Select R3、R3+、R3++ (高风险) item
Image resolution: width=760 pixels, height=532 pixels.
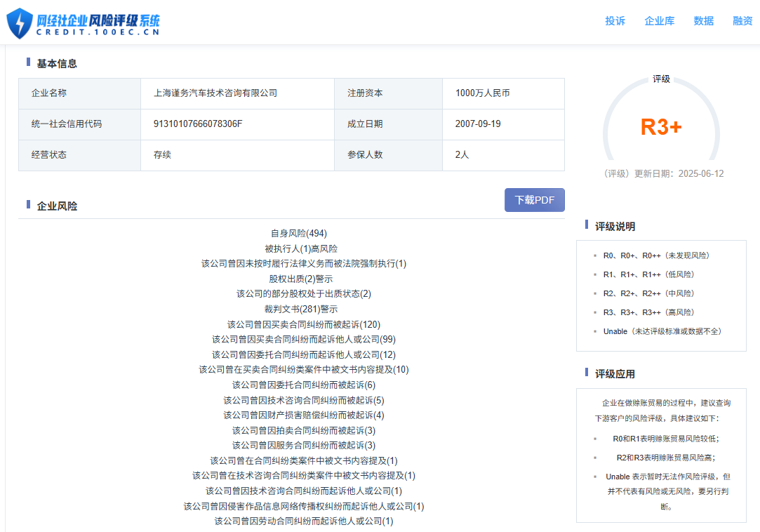(x=648, y=312)
